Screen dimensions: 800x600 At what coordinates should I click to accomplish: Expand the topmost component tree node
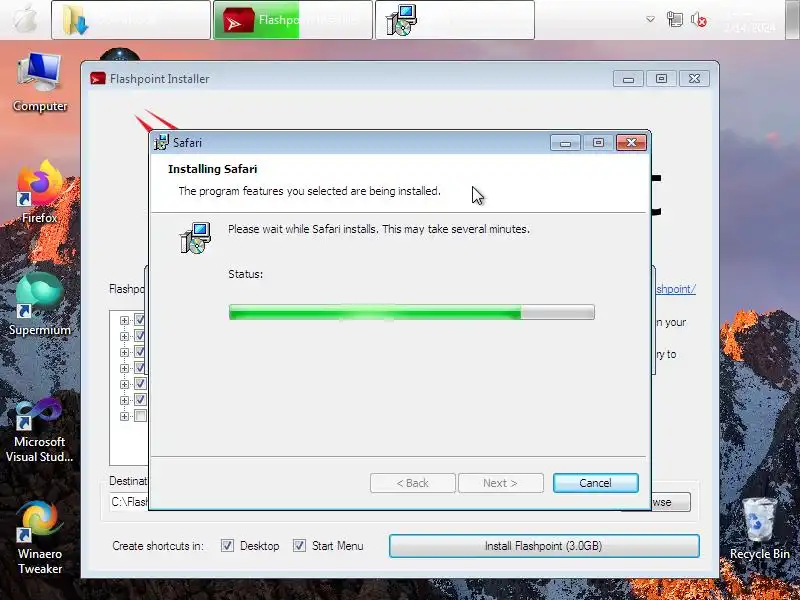click(124, 320)
